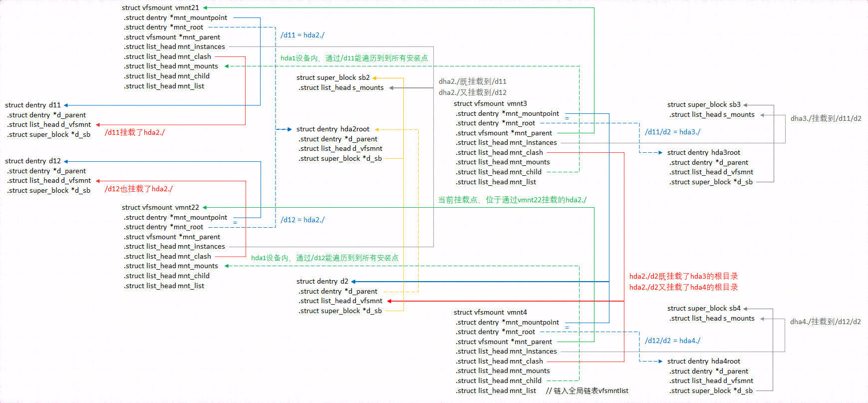Click the 'dha4./挂载到/d12/d2' comment
This screenshot has height=403, width=868.
click(826, 322)
